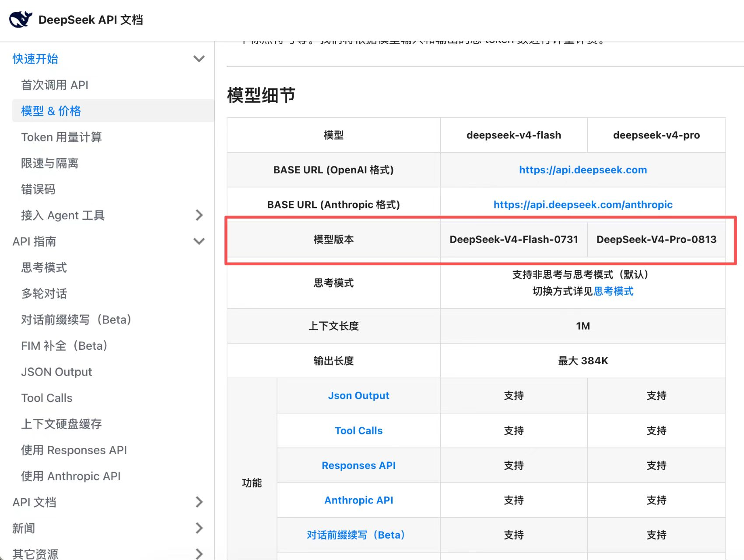Click 支持 for Anthropic API under deepseek-v4-pro

point(656,500)
